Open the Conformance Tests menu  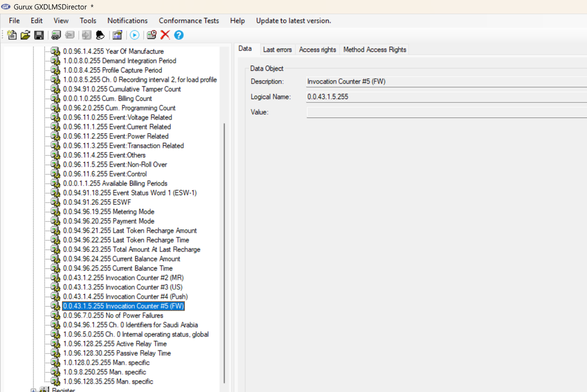pos(189,21)
